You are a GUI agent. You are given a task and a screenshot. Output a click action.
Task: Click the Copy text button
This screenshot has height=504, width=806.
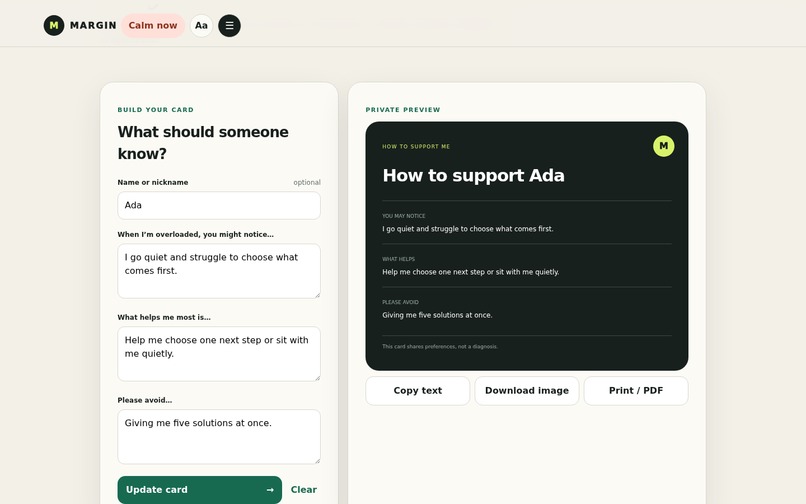417,391
